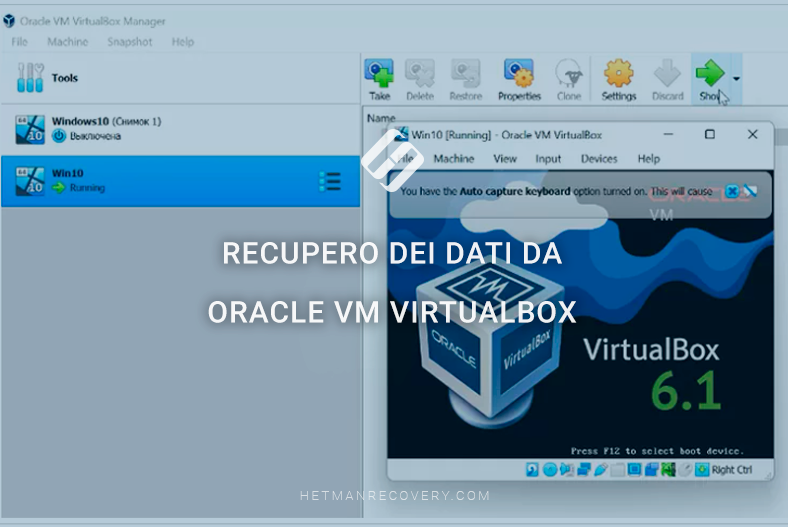The width and height of the screenshot is (788, 527).
Task: Click the hard disk status bar icon
Action: click(532, 470)
